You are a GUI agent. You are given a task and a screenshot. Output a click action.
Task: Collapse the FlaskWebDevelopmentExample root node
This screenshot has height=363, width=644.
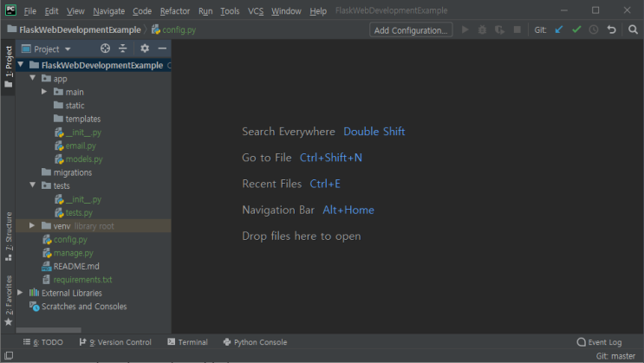[x=21, y=65]
